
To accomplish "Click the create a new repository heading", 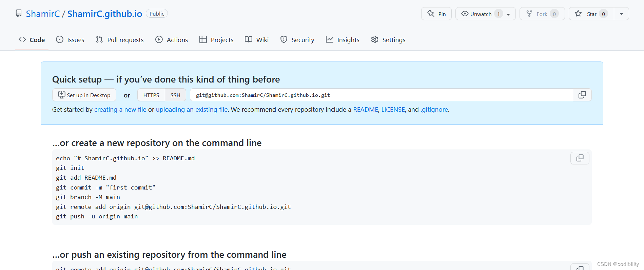I will [157, 143].
